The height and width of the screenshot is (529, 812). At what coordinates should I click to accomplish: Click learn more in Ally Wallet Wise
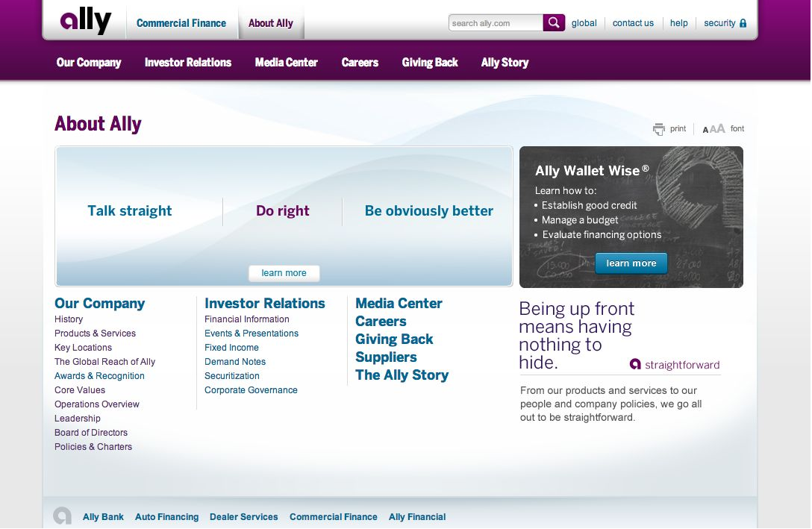coord(631,263)
